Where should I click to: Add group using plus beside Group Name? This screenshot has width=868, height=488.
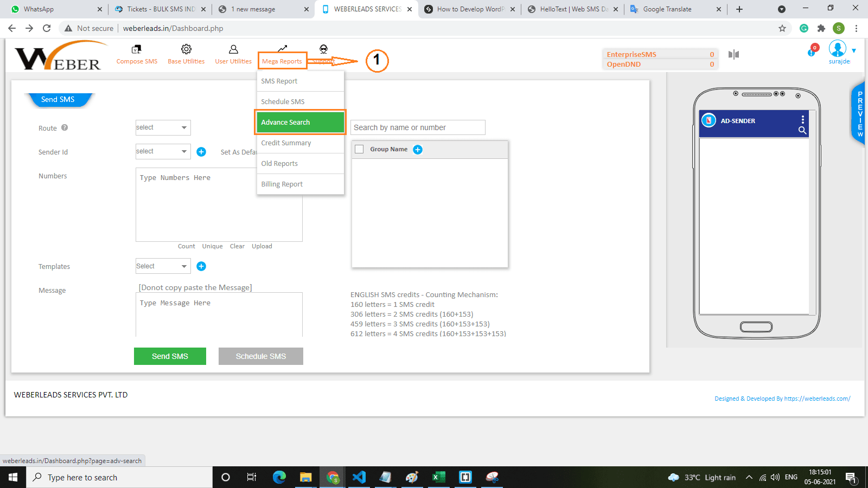pos(418,150)
